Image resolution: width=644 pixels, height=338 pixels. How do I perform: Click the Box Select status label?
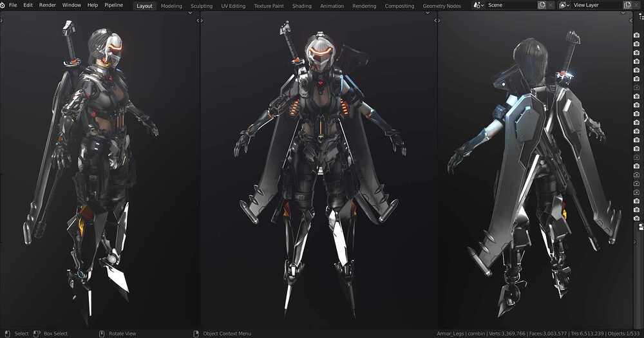pos(56,333)
